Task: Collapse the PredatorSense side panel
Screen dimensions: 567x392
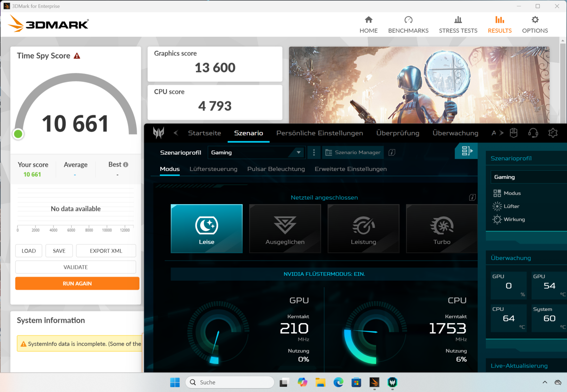Action: (466, 151)
